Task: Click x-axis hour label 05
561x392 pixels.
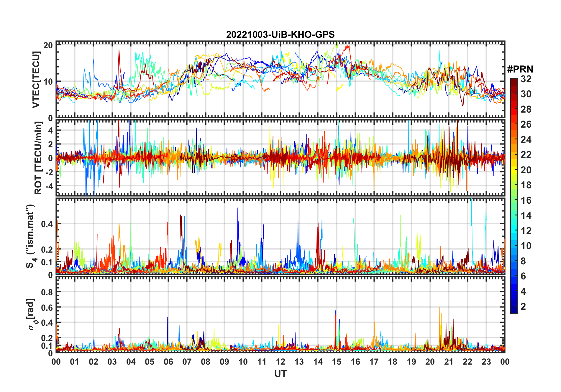Action: click(150, 362)
